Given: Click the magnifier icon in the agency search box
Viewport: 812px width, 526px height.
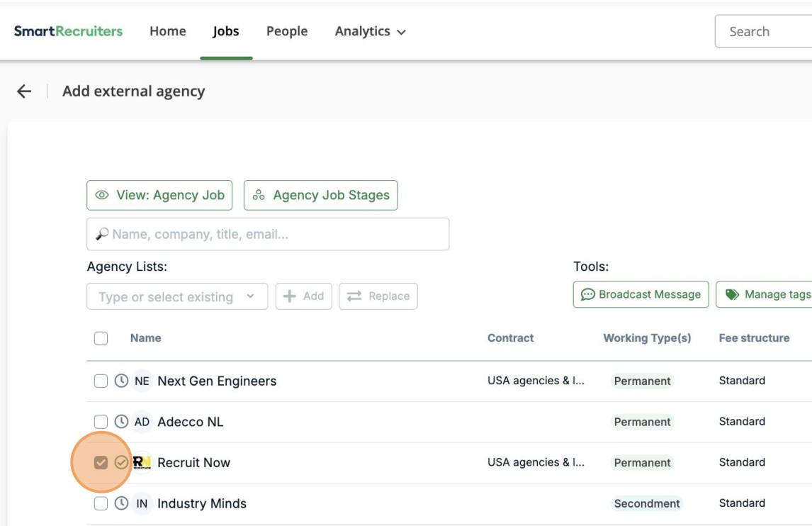Looking at the screenshot, I should pos(102,234).
